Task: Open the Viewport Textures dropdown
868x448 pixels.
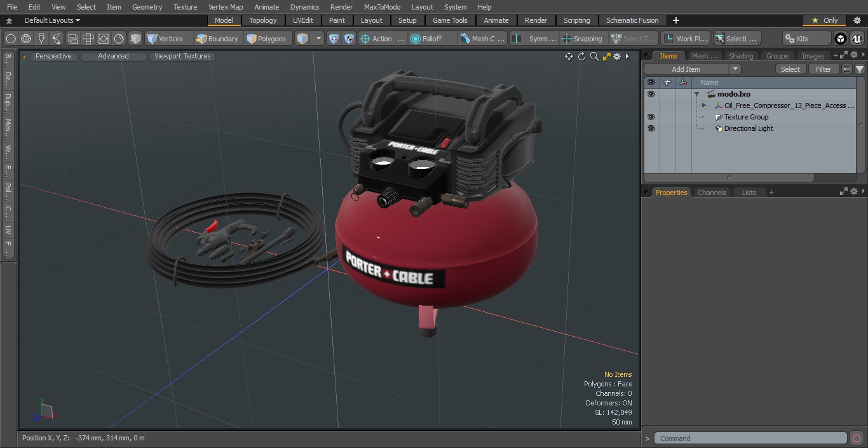Action: [182, 56]
